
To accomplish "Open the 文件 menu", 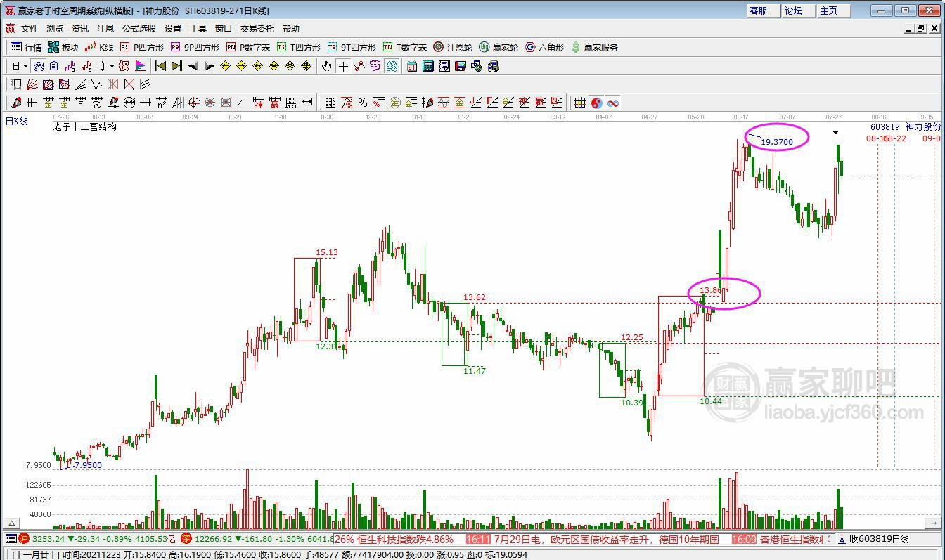I will point(30,29).
